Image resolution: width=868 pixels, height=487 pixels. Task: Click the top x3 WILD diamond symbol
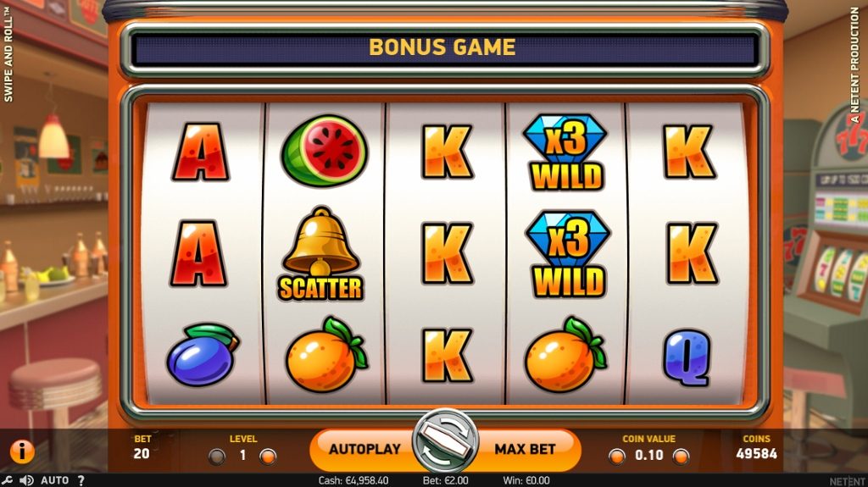pyautogui.click(x=565, y=152)
